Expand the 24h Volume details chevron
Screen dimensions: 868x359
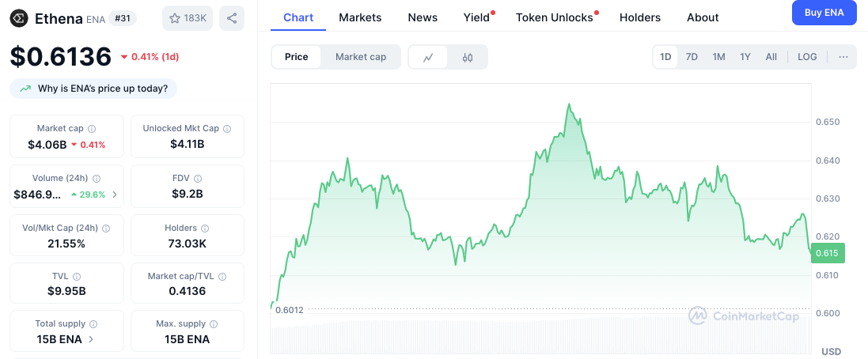pos(115,195)
